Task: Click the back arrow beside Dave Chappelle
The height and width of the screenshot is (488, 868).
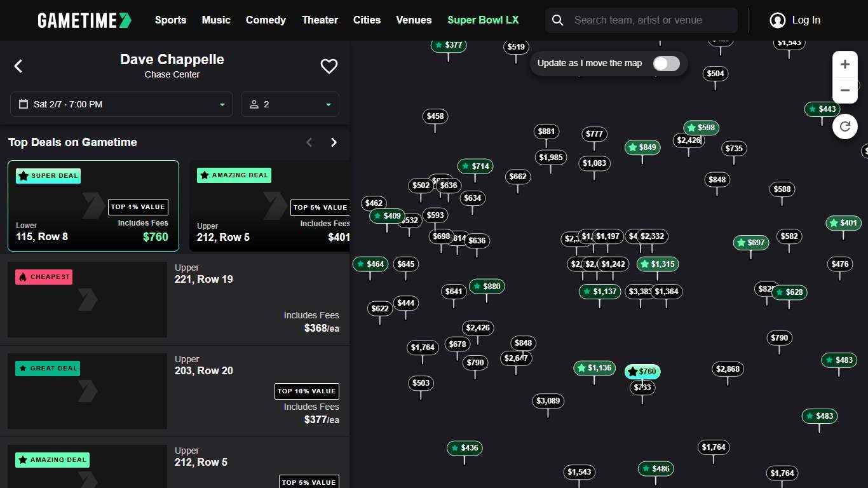Action: point(18,66)
